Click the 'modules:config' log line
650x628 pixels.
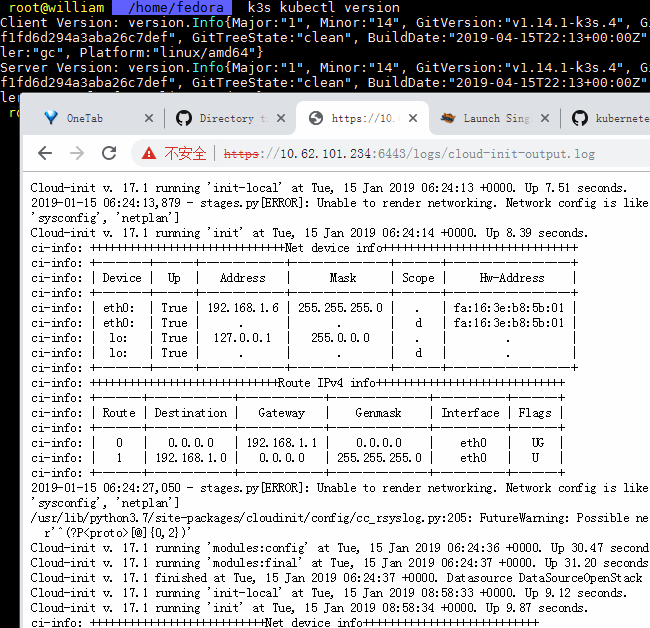339,548
